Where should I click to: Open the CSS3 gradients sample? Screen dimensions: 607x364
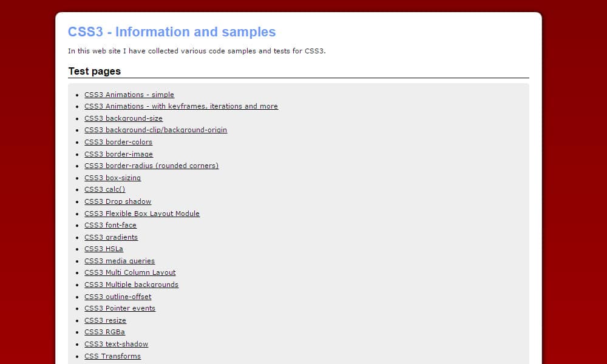pos(111,237)
